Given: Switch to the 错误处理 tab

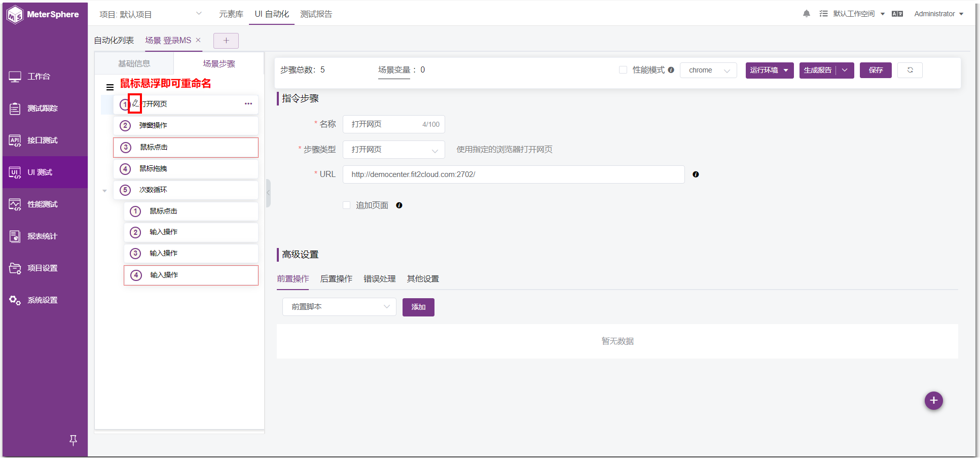Looking at the screenshot, I should (380, 279).
